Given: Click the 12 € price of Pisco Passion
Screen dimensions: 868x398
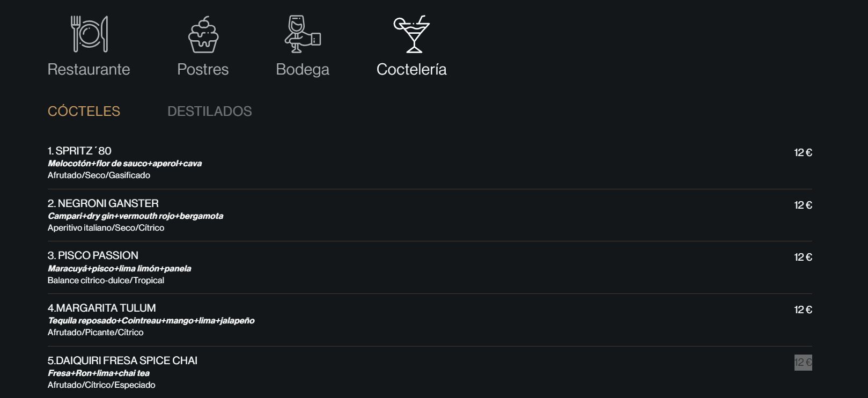Looking at the screenshot, I should [x=803, y=257].
